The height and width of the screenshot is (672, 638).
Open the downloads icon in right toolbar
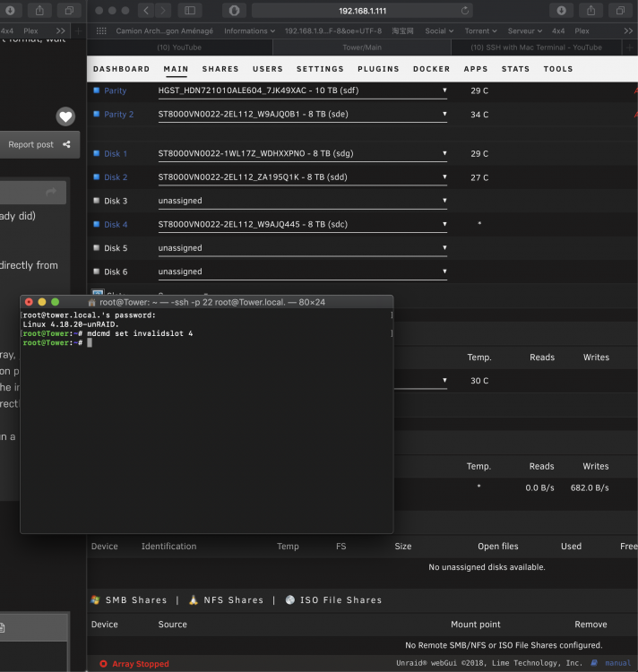coord(561,11)
